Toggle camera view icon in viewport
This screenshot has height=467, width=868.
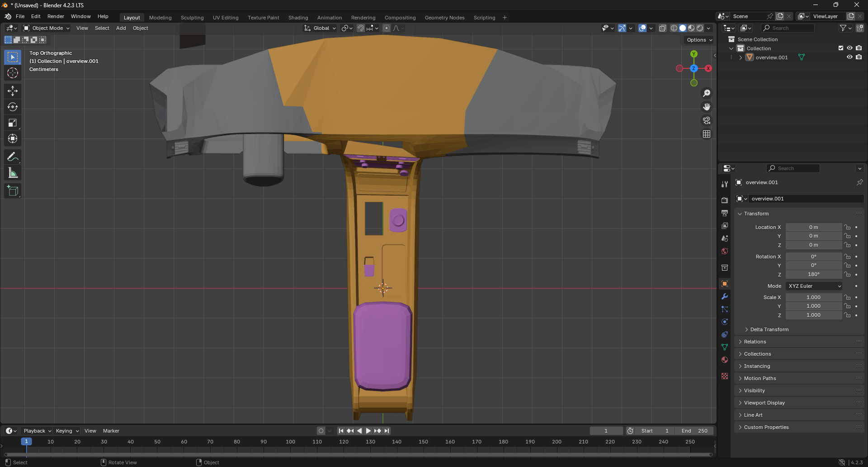(x=706, y=120)
